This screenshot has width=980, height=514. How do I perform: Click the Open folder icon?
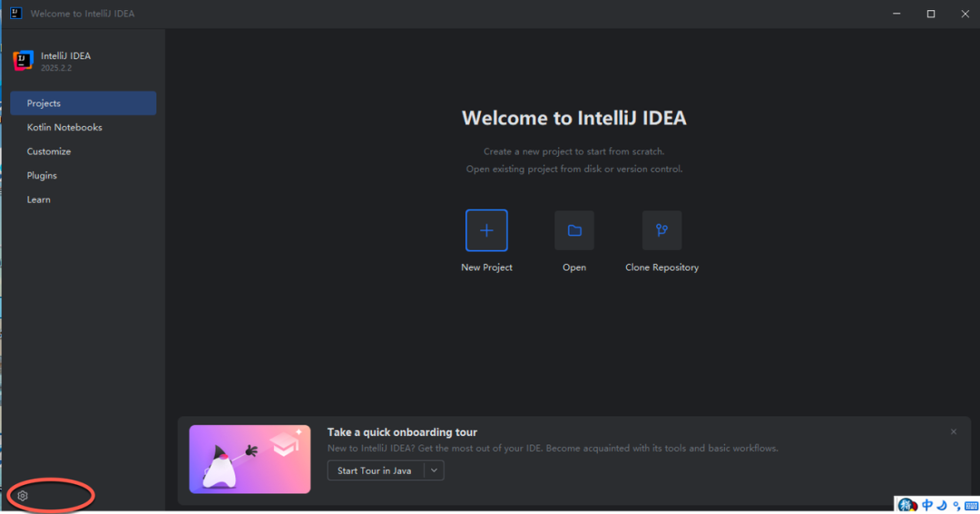(573, 230)
